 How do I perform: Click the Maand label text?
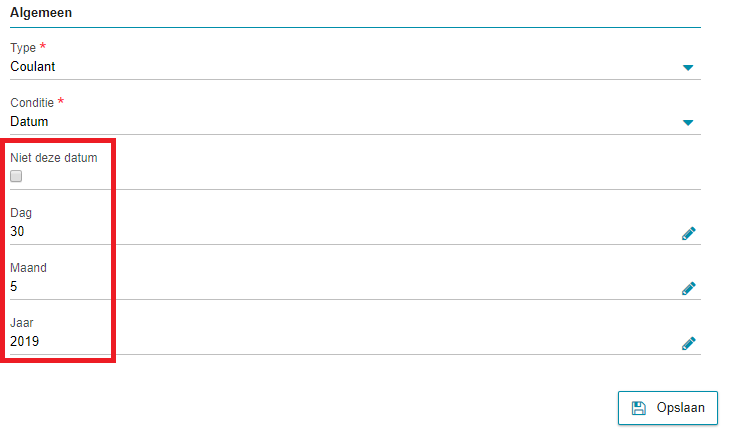28,268
